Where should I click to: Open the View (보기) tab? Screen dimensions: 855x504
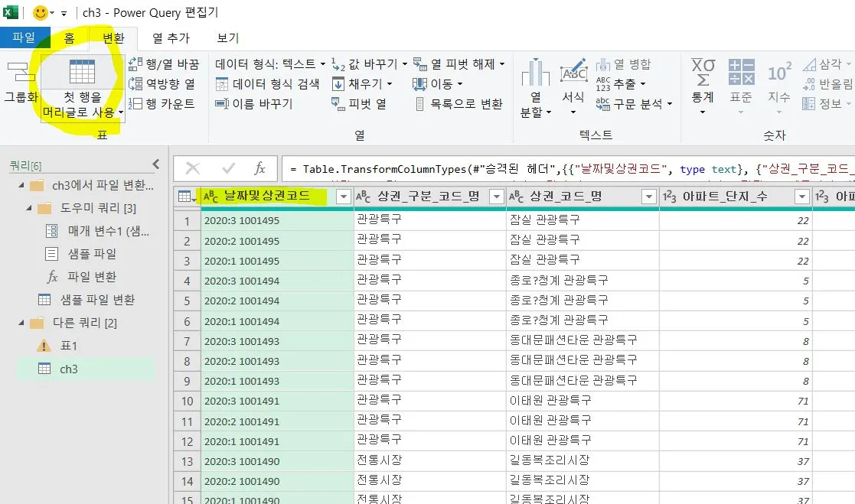228,38
